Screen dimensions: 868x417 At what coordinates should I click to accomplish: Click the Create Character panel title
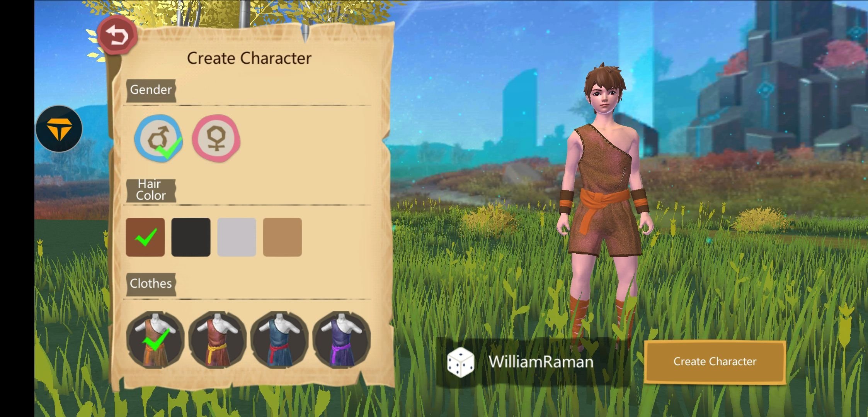249,58
